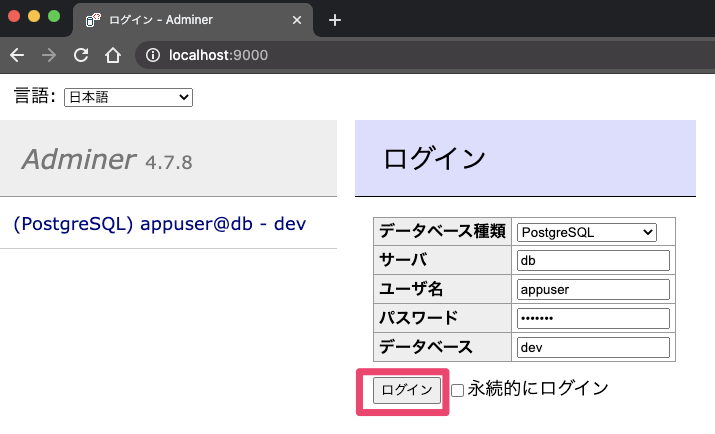Reload the page with refresh icon
The image size is (715, 434).
pyautogui.click(x=81, y=55)
